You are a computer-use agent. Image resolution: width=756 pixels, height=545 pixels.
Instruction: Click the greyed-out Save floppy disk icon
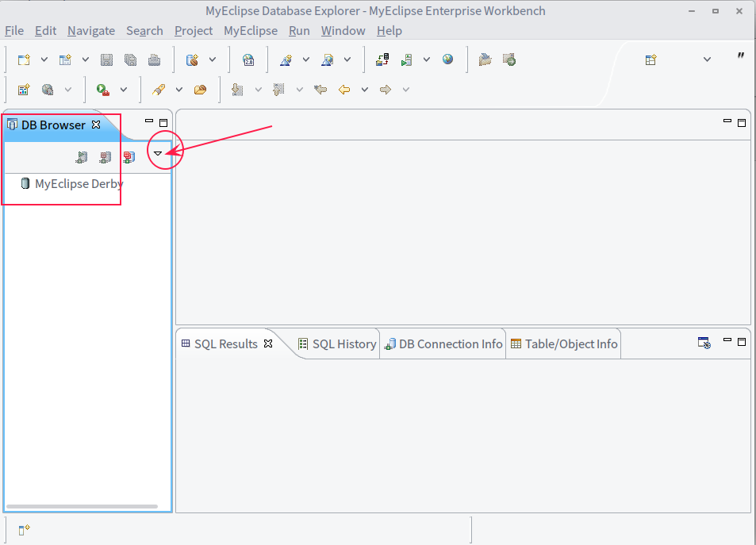106,59
